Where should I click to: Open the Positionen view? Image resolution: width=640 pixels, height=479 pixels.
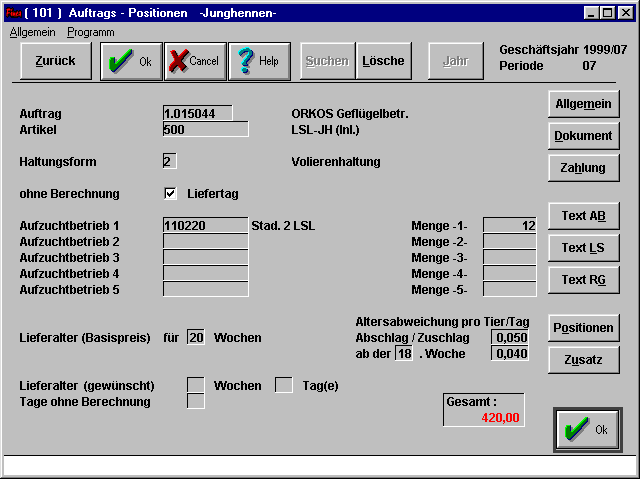583,327
